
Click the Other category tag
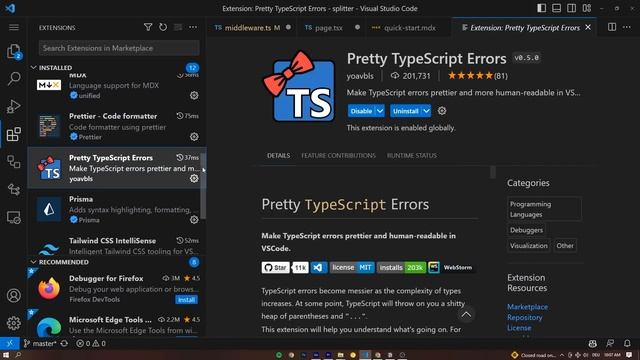click(x=565, y=246)
